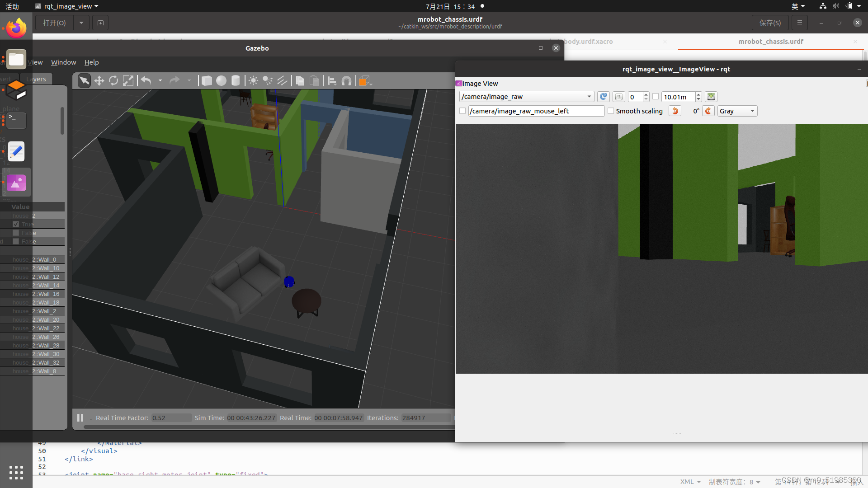Toggle the mouse-left topic publish checkbox

pos(462,111)
